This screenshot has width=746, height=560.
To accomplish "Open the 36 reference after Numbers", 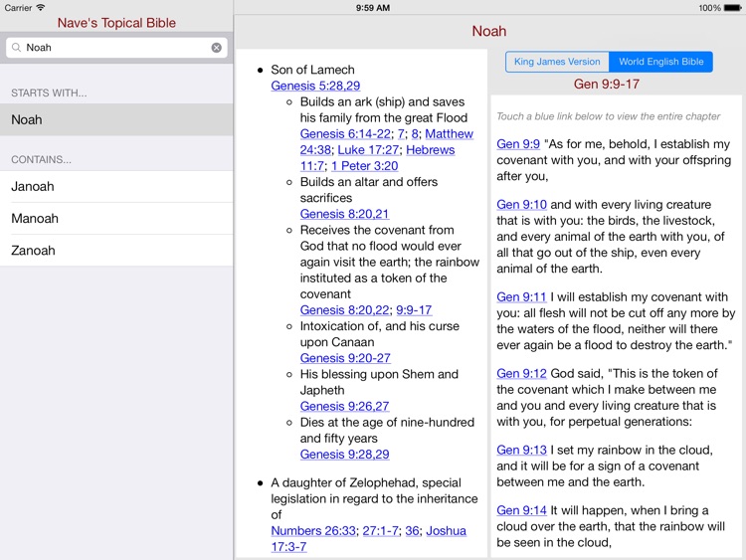I will tap(413, 531).
